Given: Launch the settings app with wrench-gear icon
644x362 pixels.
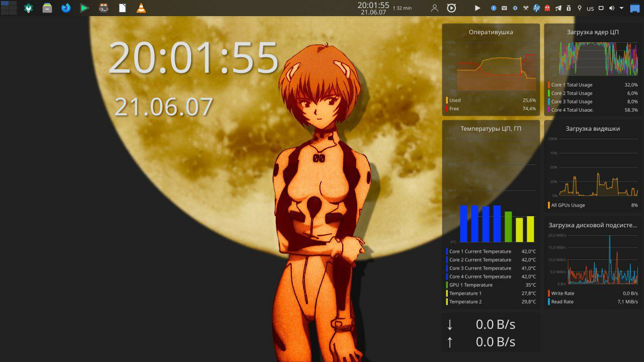Looking at the screenshot, I should click(28, 8).
